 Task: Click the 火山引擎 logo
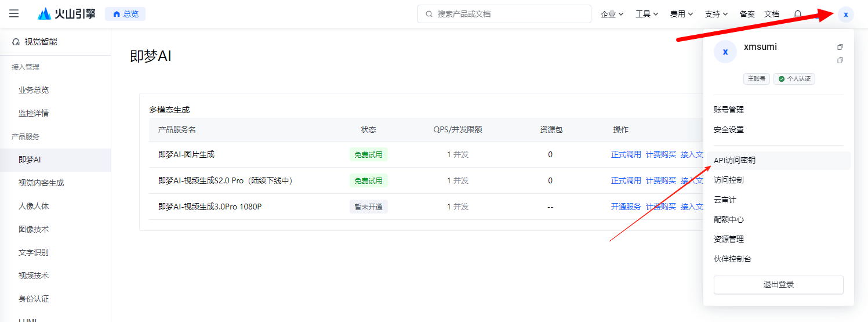click(67, 14)
